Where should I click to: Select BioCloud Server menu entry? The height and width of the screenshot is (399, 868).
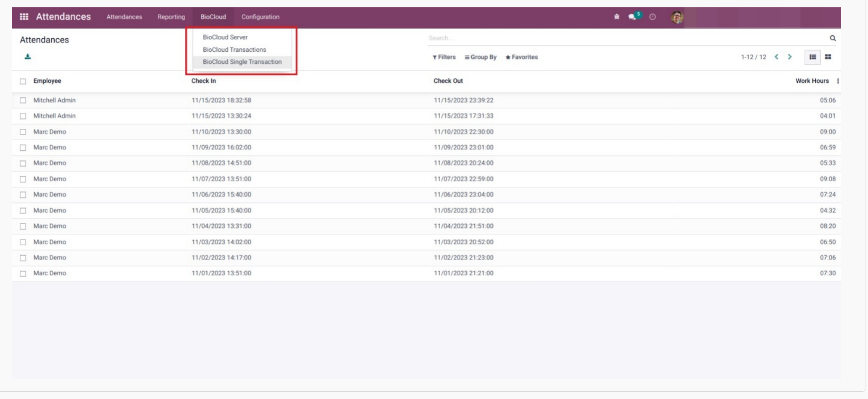[225, 37]
